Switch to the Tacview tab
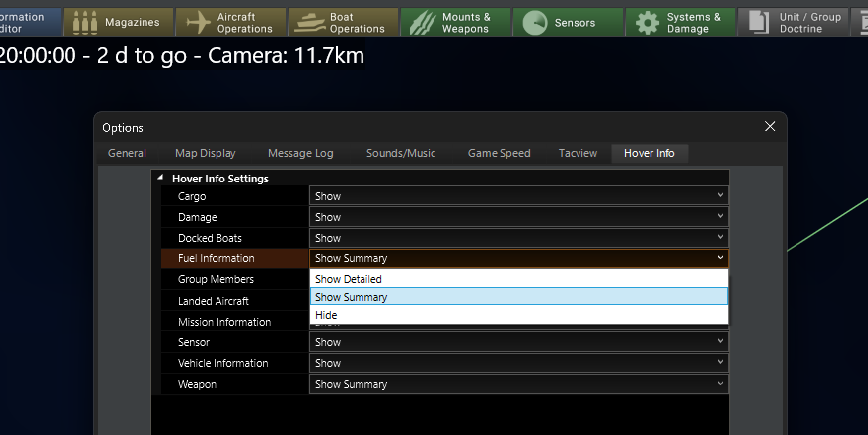 (578, 153)
